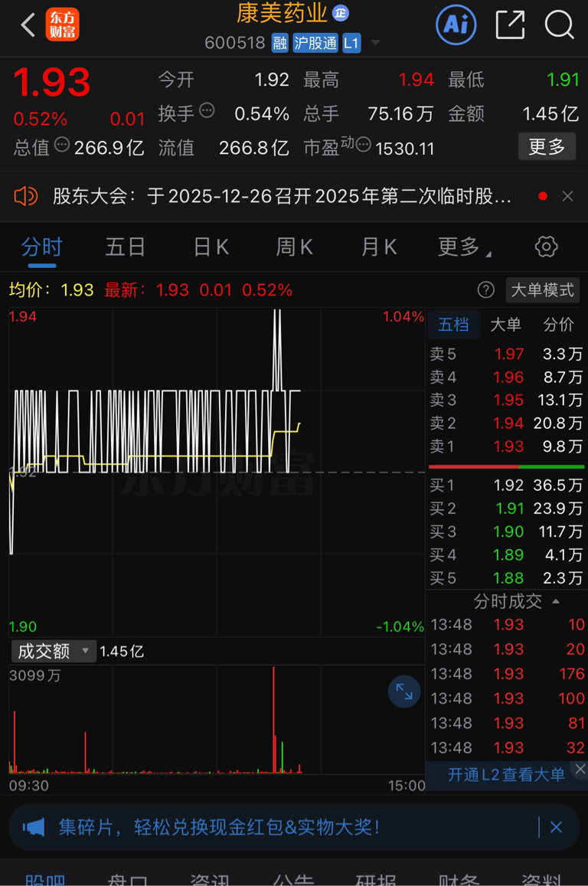Switch to the 月K chart tab
Image resolution: width=588 pixels, height=886 pixels.
click(379, 247)
